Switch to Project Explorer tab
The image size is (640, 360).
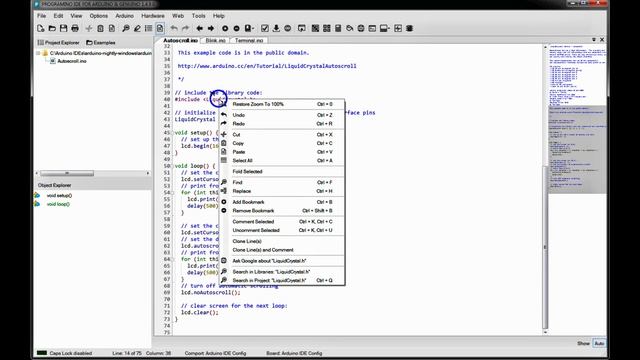pos(58,42)
